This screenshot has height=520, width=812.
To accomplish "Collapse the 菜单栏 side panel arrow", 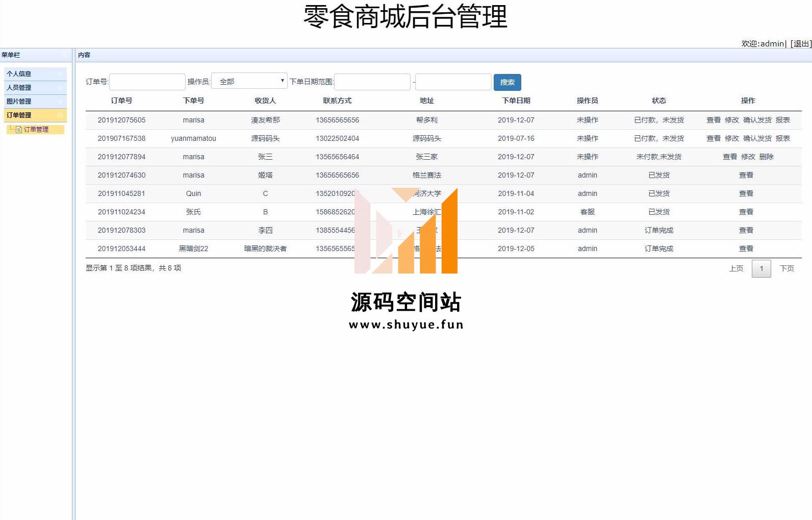I will click(65, 55).
